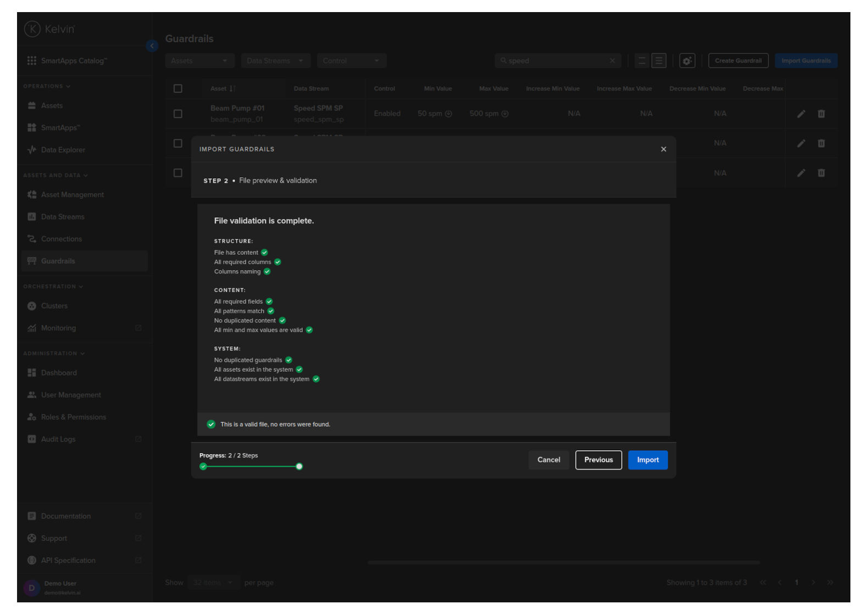868x615 pixels.
Task: Go back using the Previous button
Action: click(x=598, y=460)
